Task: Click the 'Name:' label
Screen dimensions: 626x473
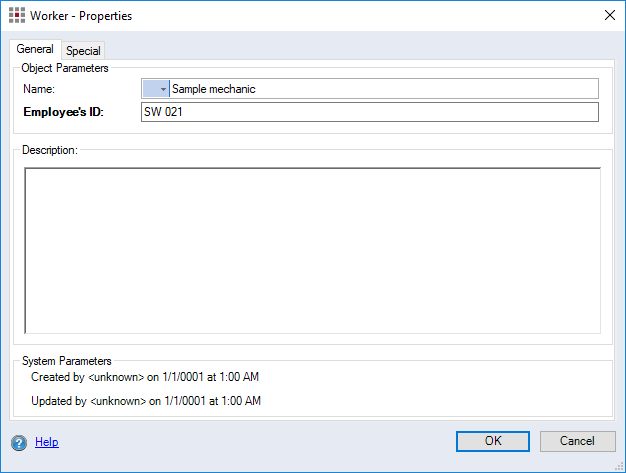Action: coord(39,89)
